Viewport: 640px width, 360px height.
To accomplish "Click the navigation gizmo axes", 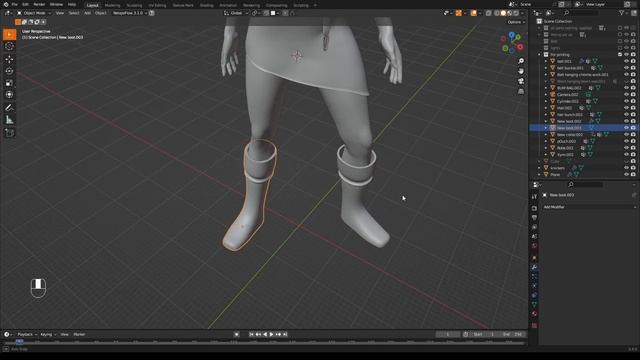I will pos(512,43).
